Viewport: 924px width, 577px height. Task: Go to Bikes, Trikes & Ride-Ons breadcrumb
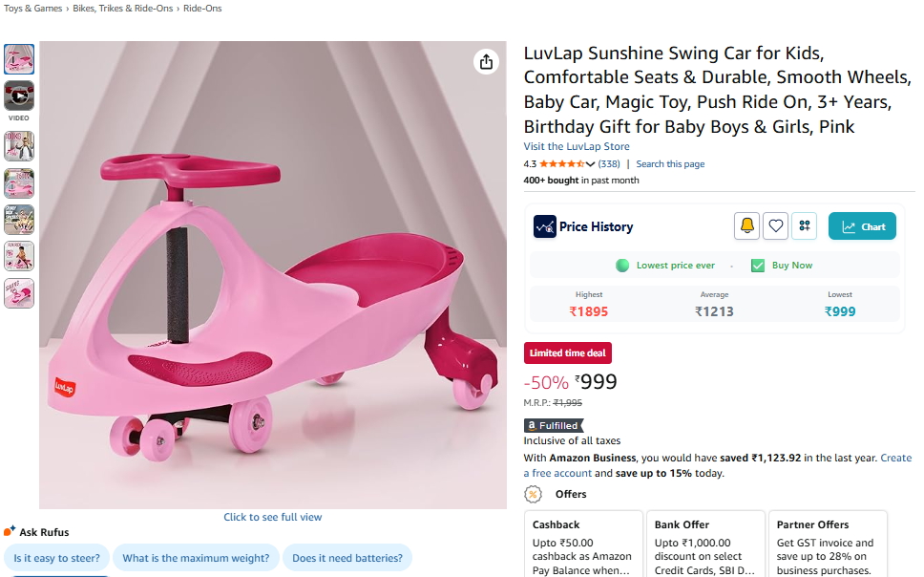[125, 9]
